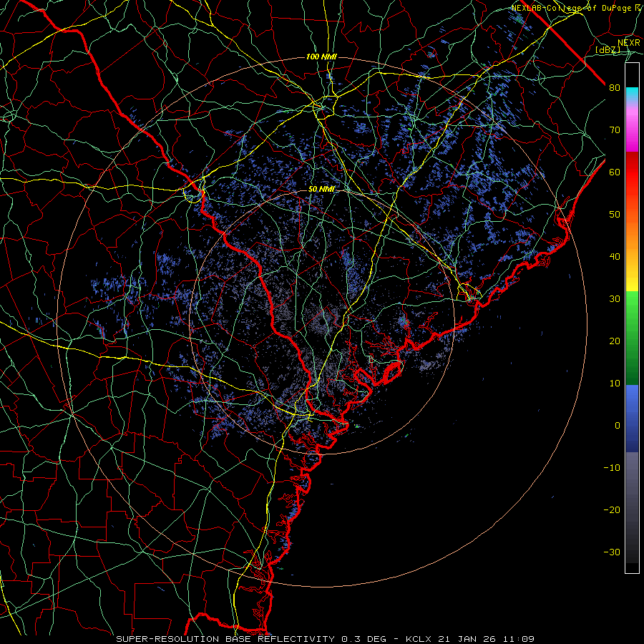The image size is (644, 644).
Task: Click the "50 NMI" range ring label
Action: [x=321, y=189]
